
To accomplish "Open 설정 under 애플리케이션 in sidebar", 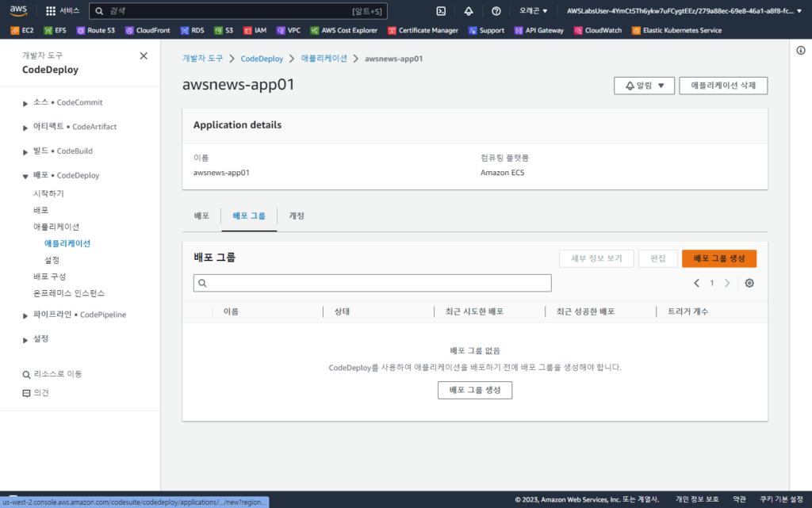I will (52, 260).
